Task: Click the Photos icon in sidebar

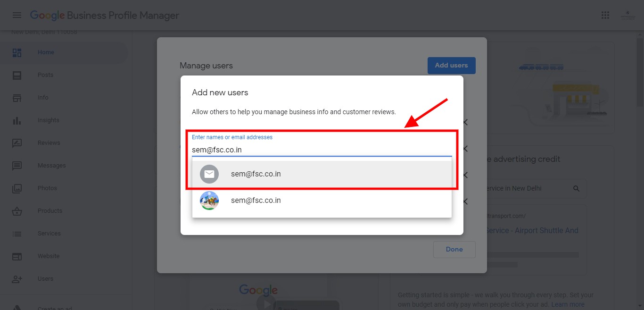Action: coord(17,188)
